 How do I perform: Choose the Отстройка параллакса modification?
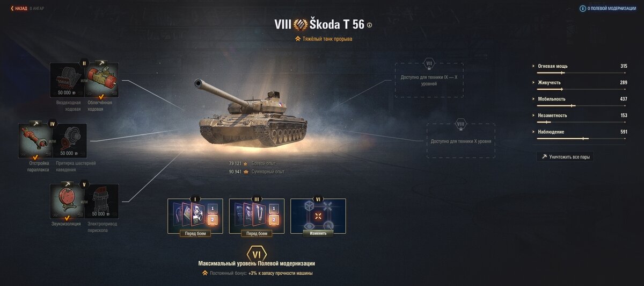pyautogui.click(x=35, y=140)
